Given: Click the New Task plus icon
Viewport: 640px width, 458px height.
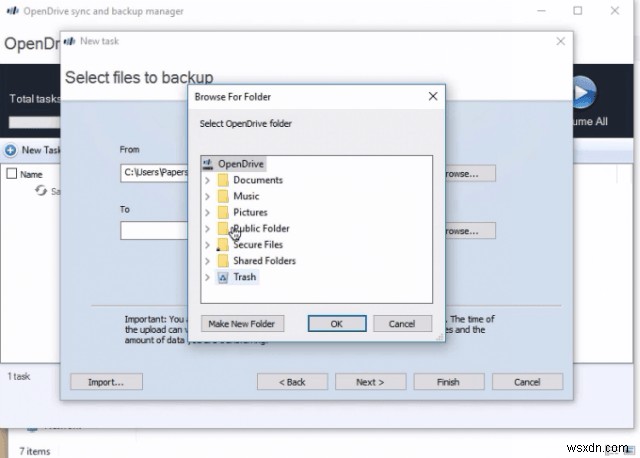Looking at the screenshot, I should tap(11, 150).
